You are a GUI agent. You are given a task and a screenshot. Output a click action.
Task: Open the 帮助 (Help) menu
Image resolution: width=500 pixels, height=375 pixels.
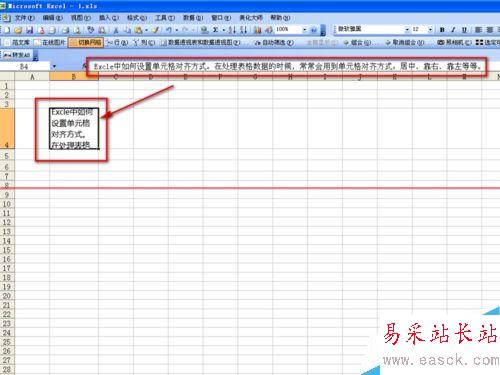click(280, 18)
